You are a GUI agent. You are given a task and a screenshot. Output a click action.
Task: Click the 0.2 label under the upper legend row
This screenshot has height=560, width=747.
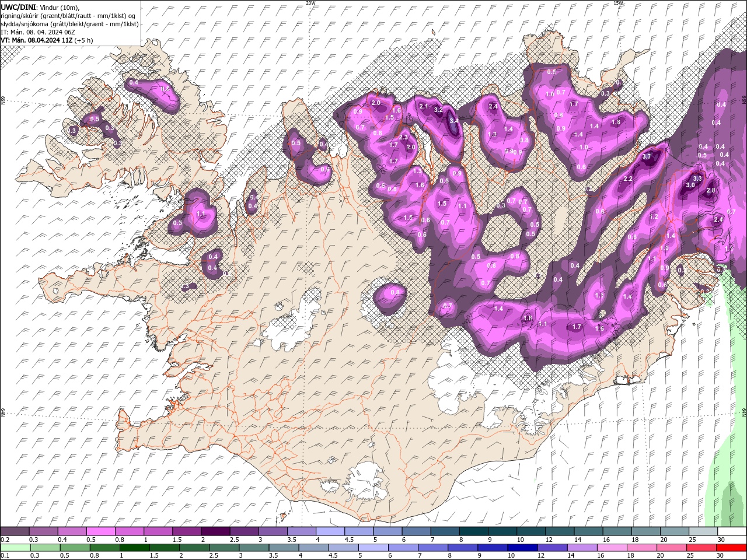pos(5,540)
